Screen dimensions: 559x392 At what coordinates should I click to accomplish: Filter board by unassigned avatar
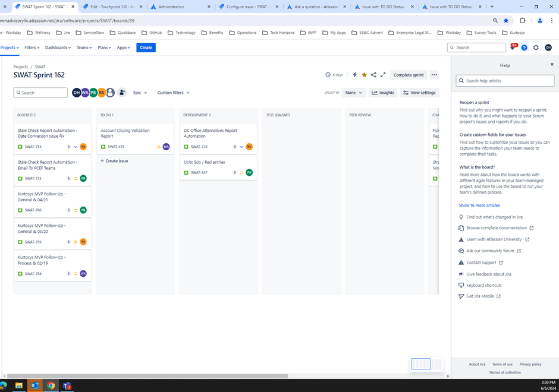pyautogui.click(x=111, y=93)
